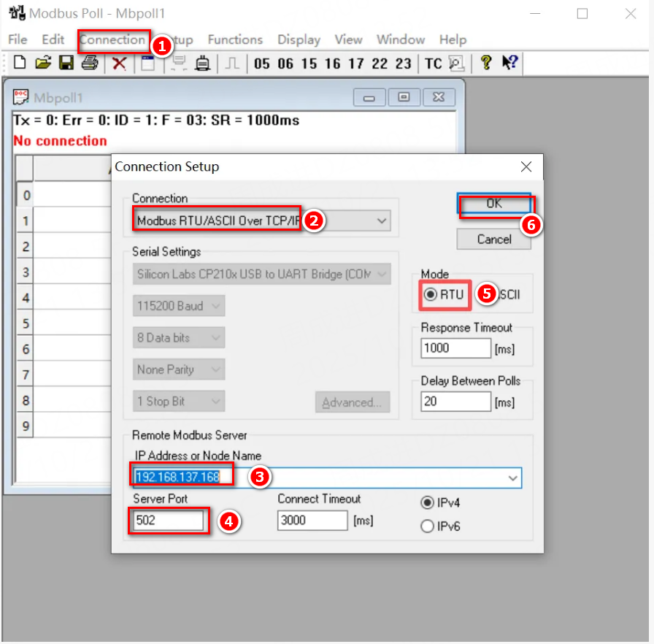Expand the Connection type dropdown

click(381, 221)
